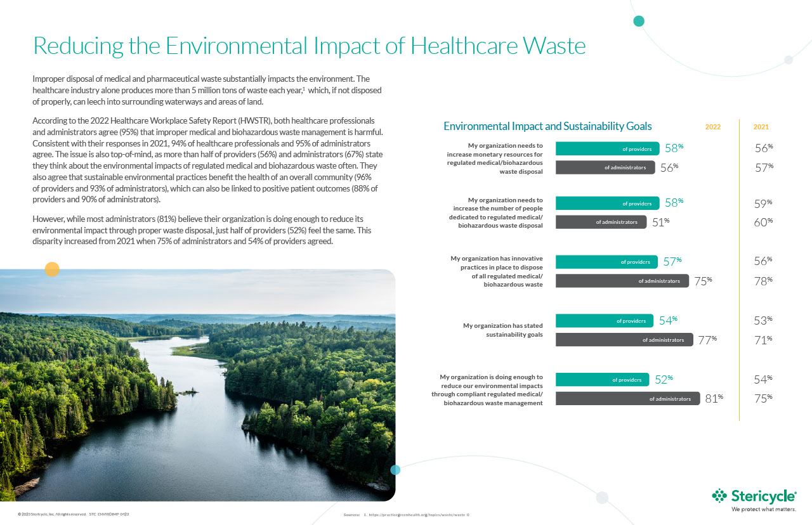Click the label about innovative practices in place

pos(497,271)
